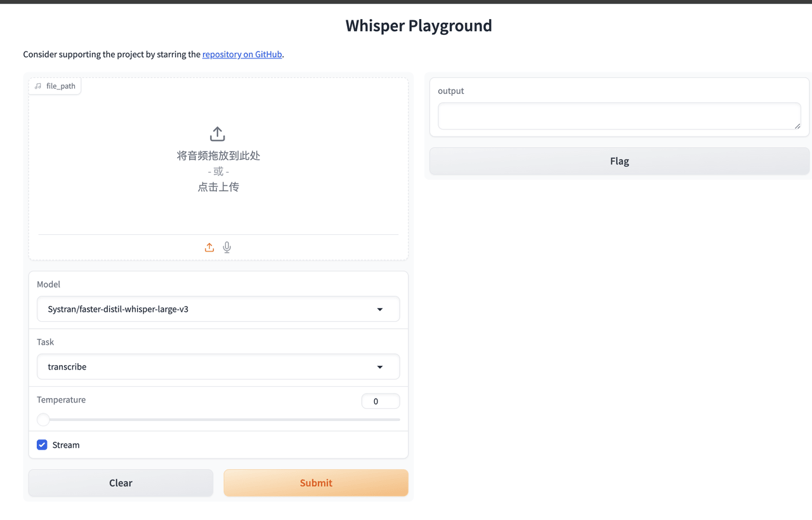Select the orange upload-file source icon
The height and width of the screenshot is (520, 812).
coord(209,248)
